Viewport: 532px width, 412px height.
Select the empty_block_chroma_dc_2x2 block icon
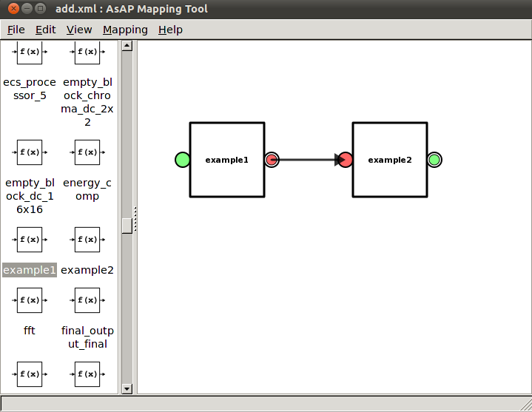(87, 53)
